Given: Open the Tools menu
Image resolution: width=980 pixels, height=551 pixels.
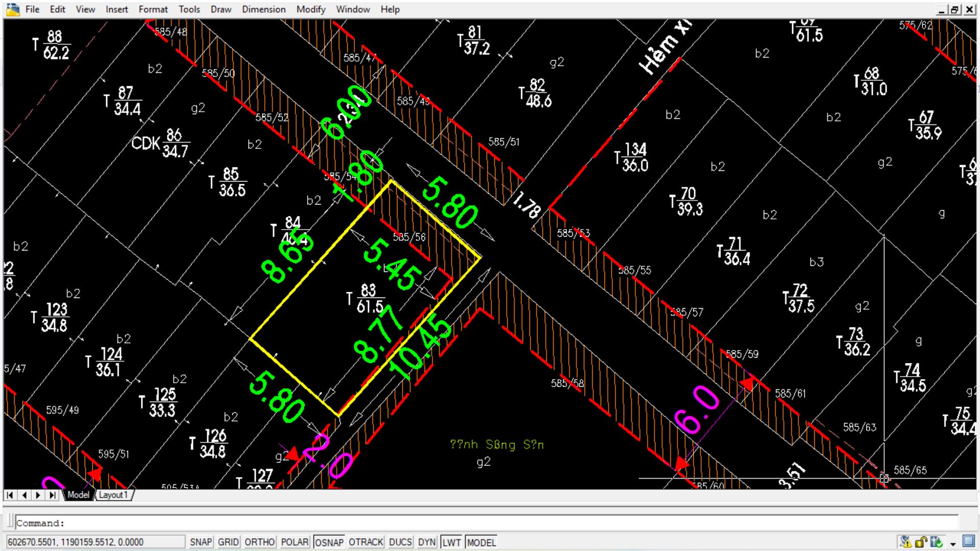Looking at the screenshot, I should coord(189,9).
